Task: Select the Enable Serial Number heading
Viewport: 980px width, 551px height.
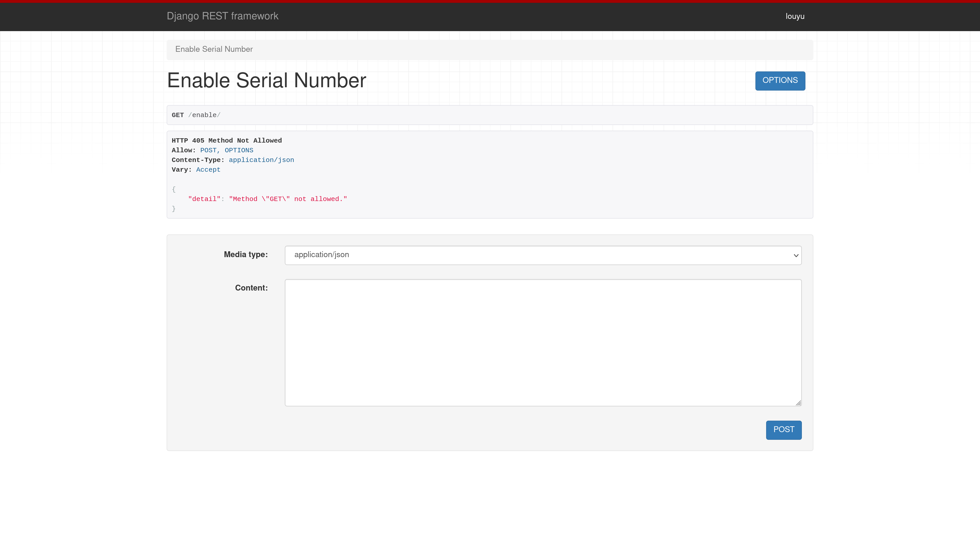Action: coord(266,81)
